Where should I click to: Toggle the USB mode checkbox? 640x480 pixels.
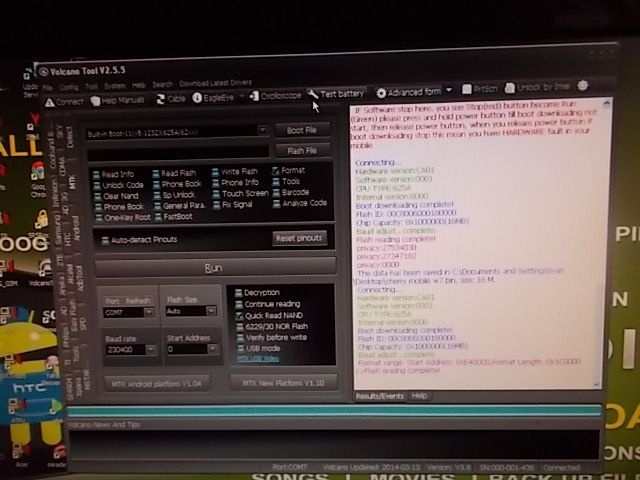click(238, 348)
